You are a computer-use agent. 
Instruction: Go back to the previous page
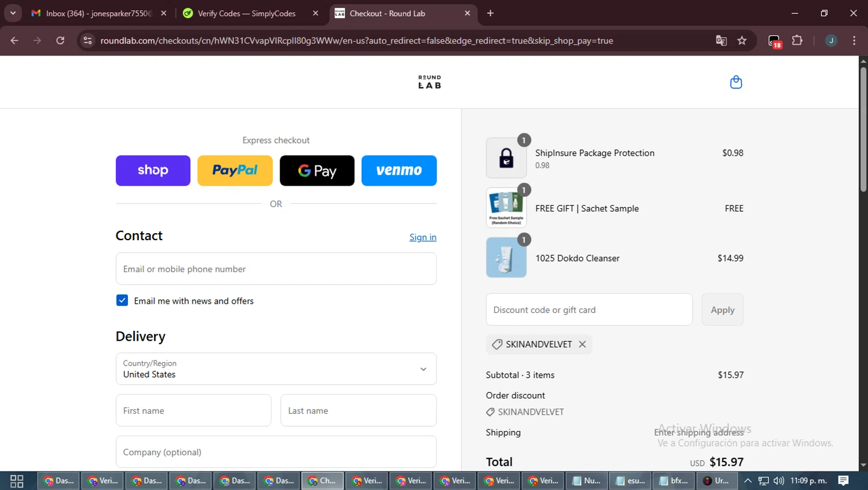click(x=14, y=40)
